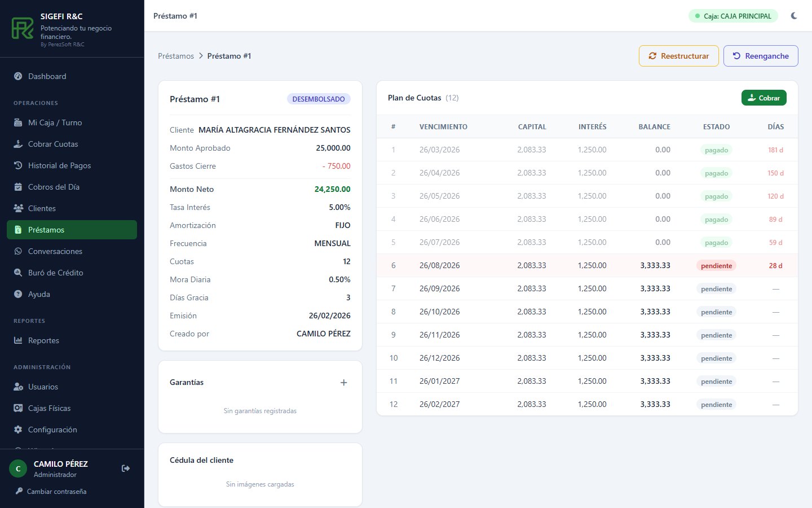Open the Clientes section
Image resolution: width=812 pixels, height=508 pixels.
72,208
